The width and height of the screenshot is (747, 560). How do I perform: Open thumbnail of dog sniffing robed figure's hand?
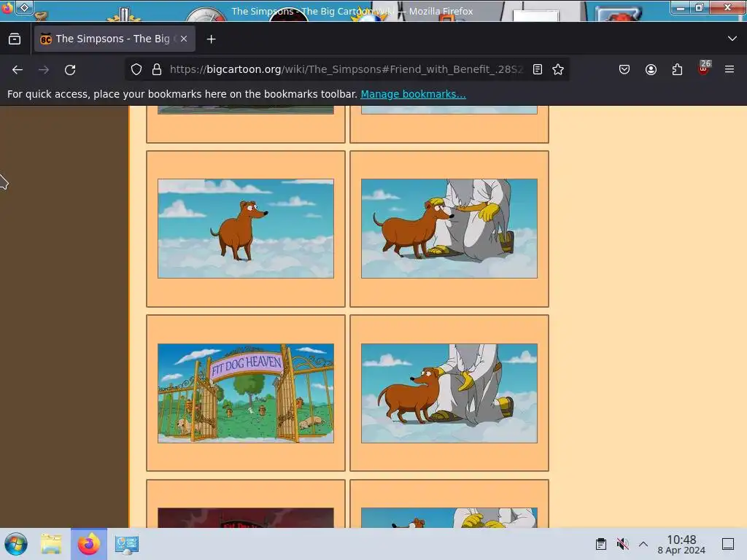[x=449, y=228]
